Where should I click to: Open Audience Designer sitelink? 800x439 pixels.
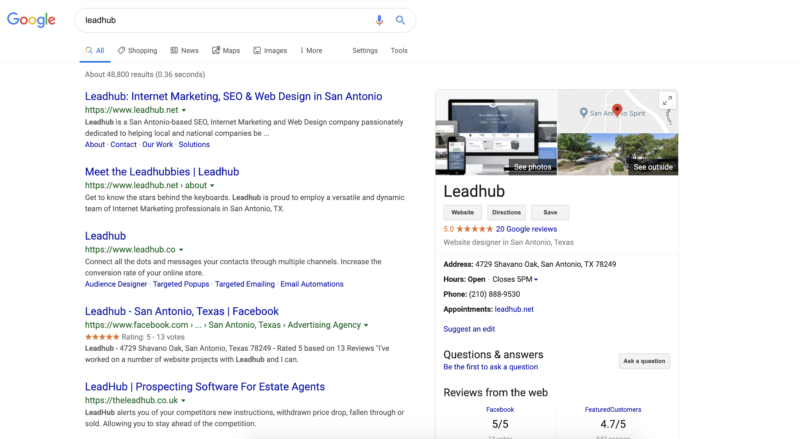coord(116,284)
